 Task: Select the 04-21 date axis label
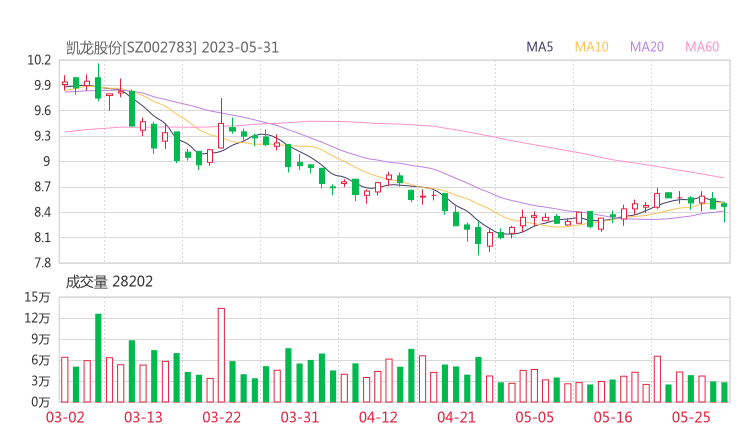(456, 417)
